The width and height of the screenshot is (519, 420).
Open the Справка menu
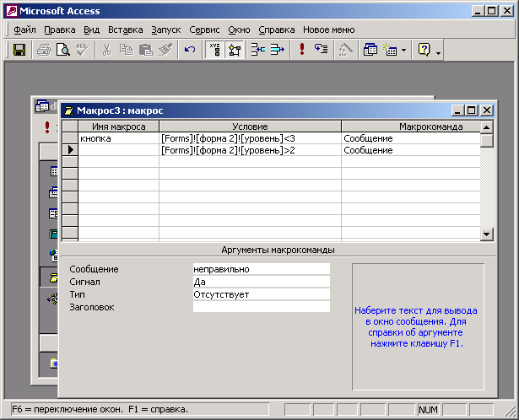(x=277, y=30)
